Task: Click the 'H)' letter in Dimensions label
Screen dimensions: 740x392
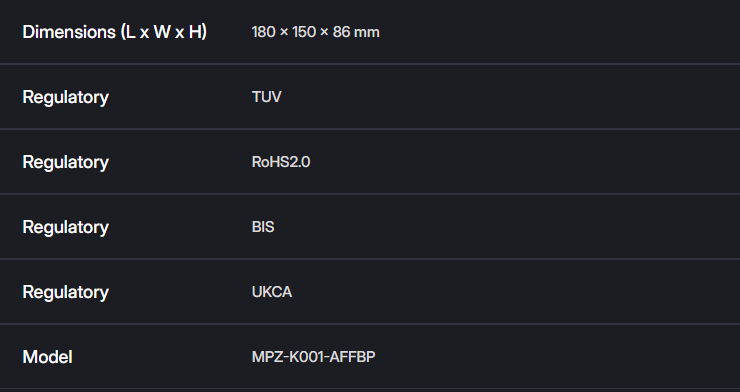Action: pos(198,32)
